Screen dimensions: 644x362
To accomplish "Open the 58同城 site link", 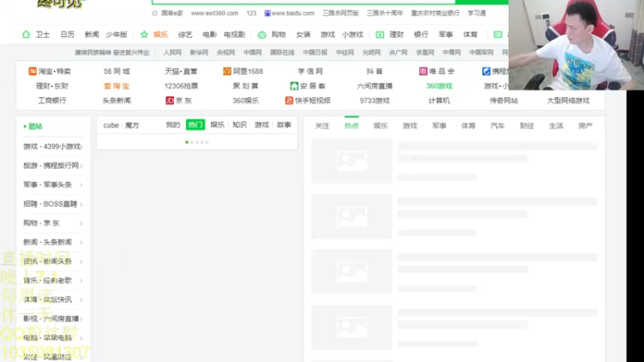I will click(x=117, y=72).
